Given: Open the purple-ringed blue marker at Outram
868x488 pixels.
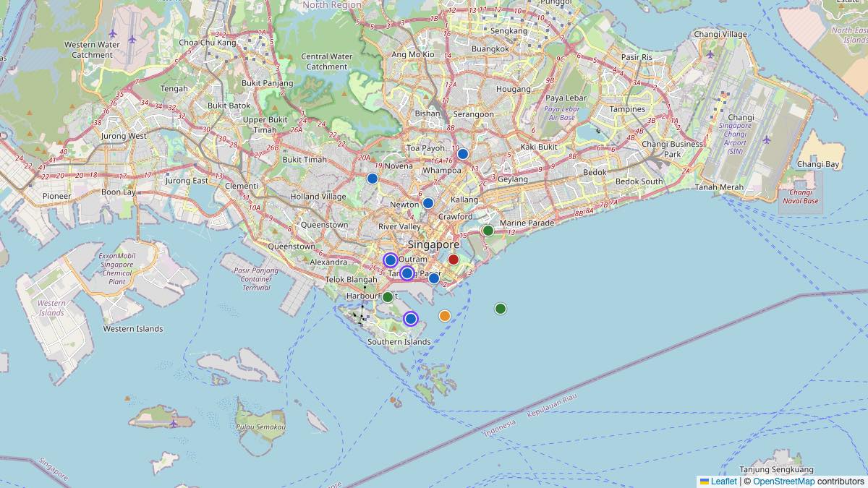Looking at the screenshot, I should pos(391,260).
